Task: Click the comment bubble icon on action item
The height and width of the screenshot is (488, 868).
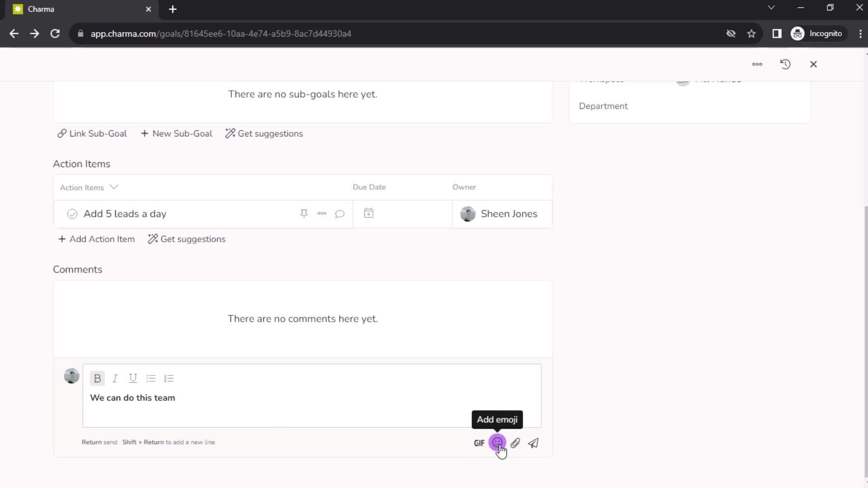Action: click(340, 213)
